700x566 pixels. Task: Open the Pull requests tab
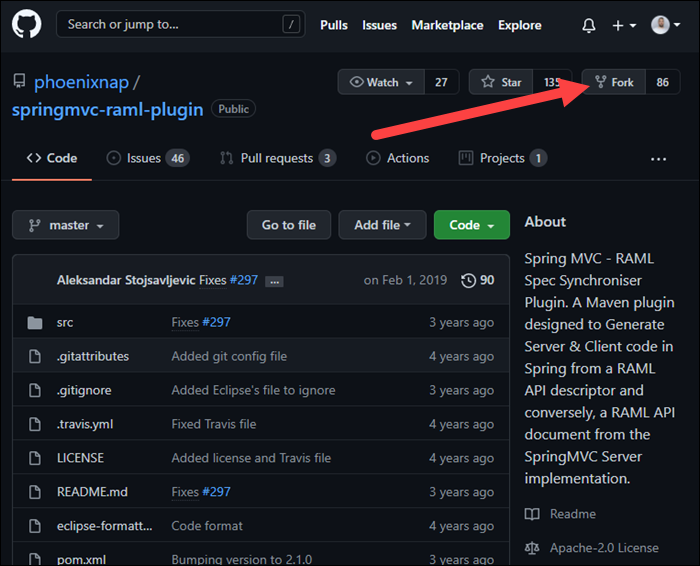coord(276,158)
